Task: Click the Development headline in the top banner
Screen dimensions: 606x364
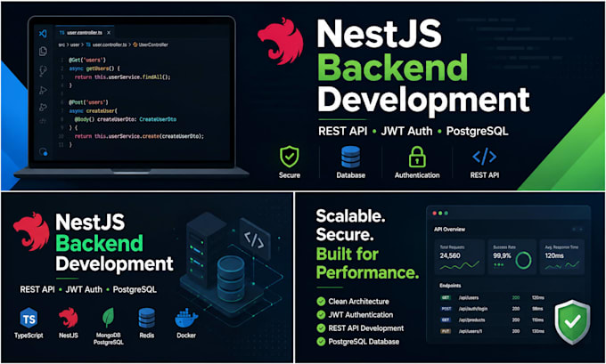Action: coord(423,101)
